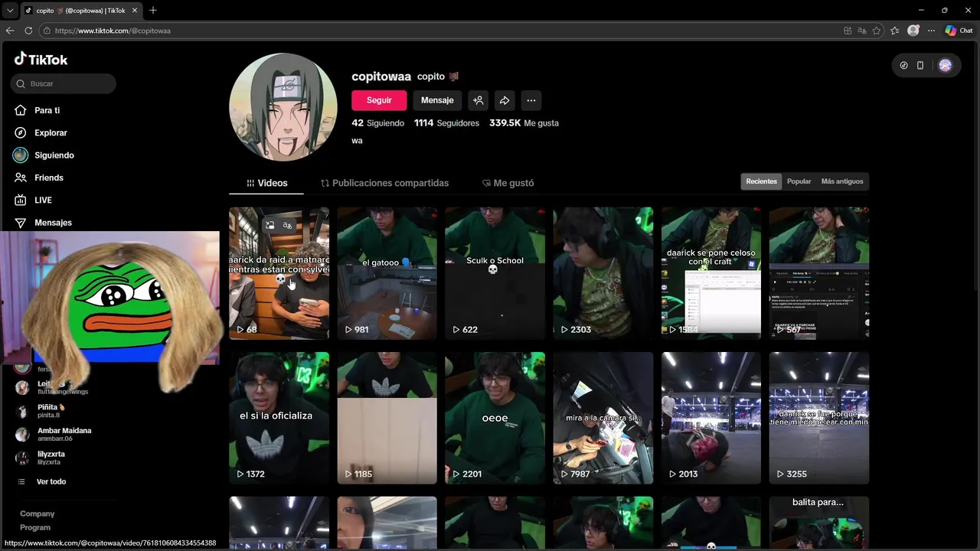Open a new browser tab
980x551 pixels.
click(x=153, y=11)
